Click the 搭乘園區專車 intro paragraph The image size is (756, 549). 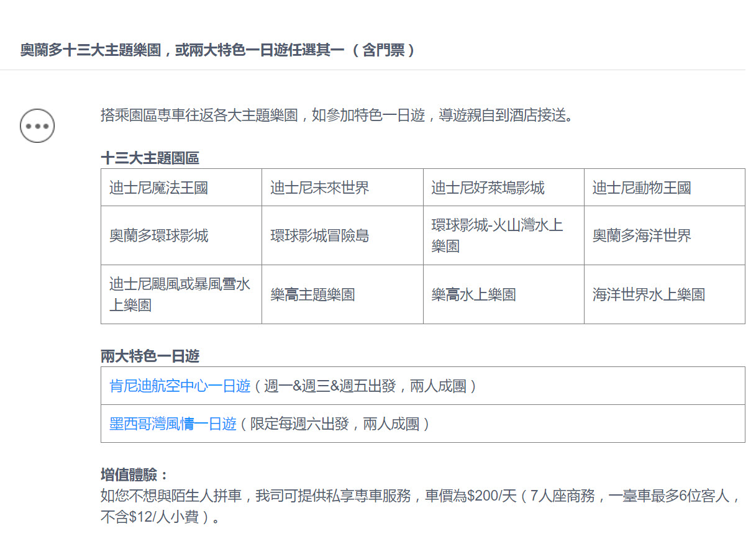[335, 116]
